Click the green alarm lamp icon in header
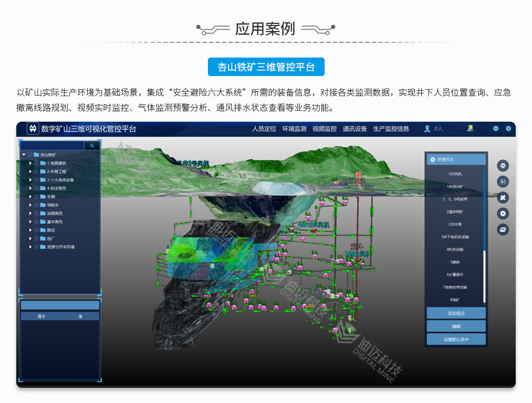Image resolution: width=532 pixels, height=403 pixels. pos(470,128)
